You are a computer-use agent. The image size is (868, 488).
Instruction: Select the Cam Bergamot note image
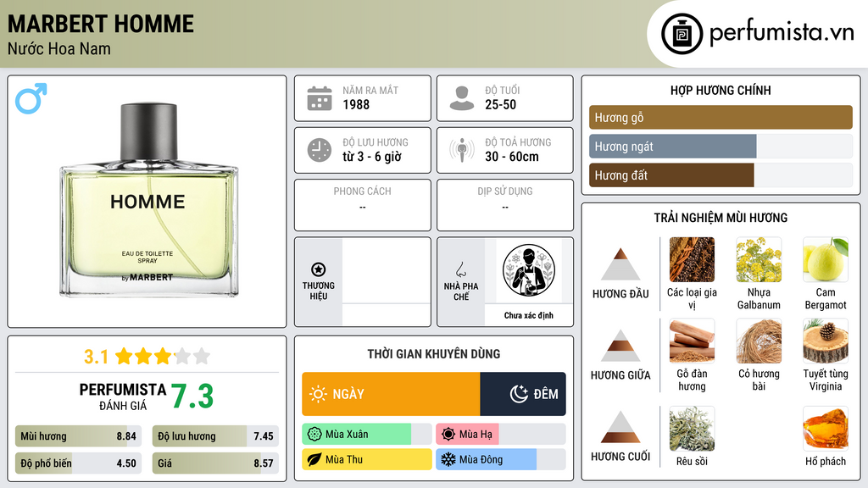(x=826, y=259)
